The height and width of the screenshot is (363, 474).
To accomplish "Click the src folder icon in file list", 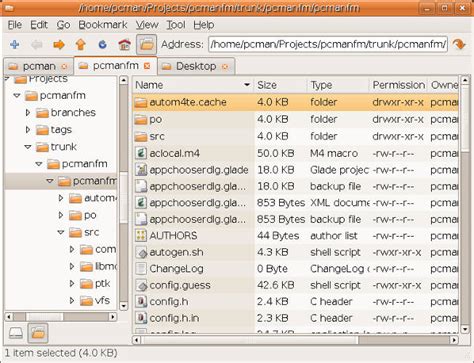I will coord(141,136).
